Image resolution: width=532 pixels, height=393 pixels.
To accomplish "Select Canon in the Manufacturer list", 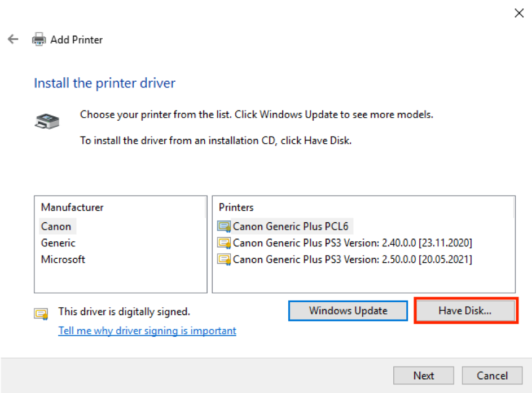I will coord(56,226).
